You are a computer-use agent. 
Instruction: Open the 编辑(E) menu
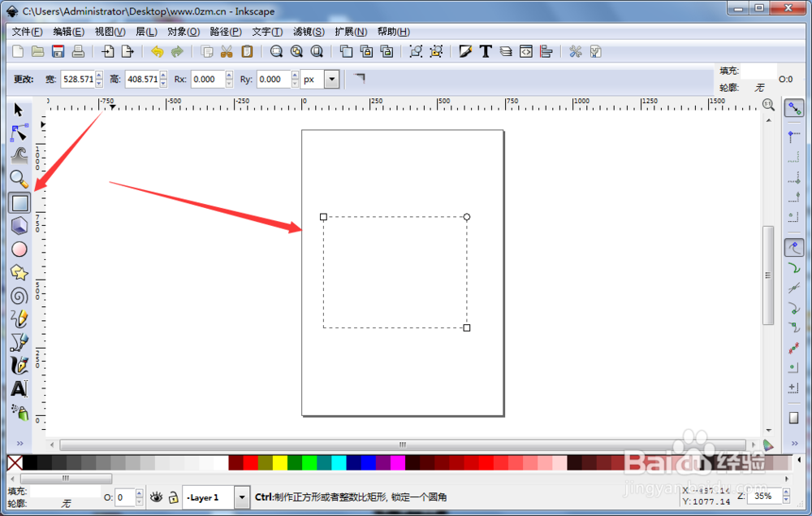point(68,32)
